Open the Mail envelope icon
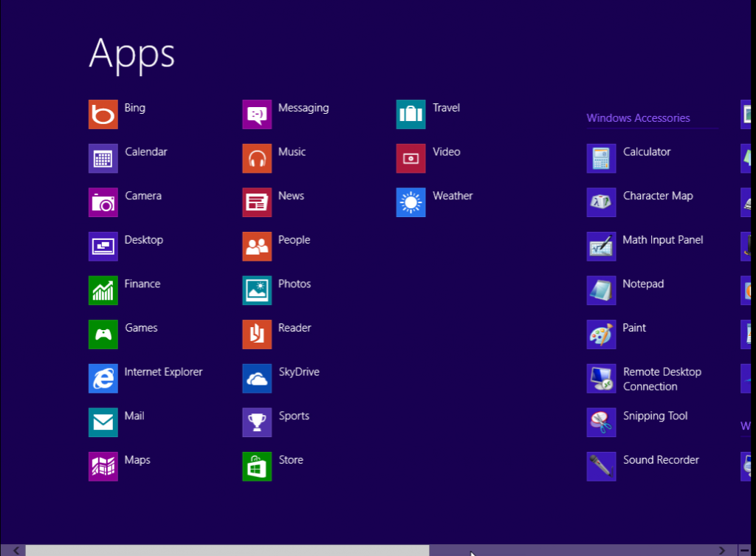 coord(103,422)
